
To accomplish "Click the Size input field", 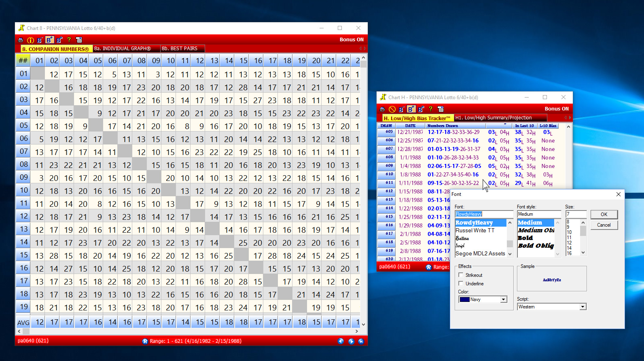I will coord(576,214).
